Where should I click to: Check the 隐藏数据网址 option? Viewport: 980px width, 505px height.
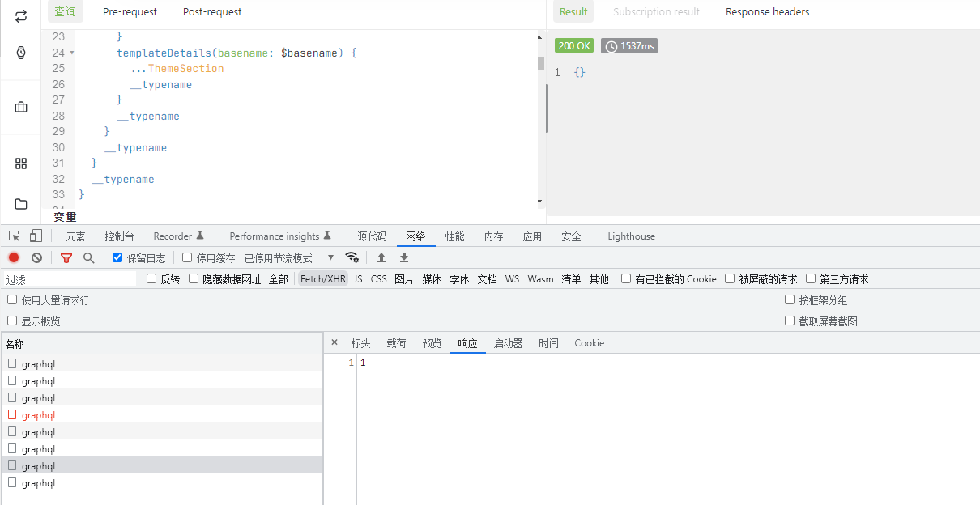(194, 279)
